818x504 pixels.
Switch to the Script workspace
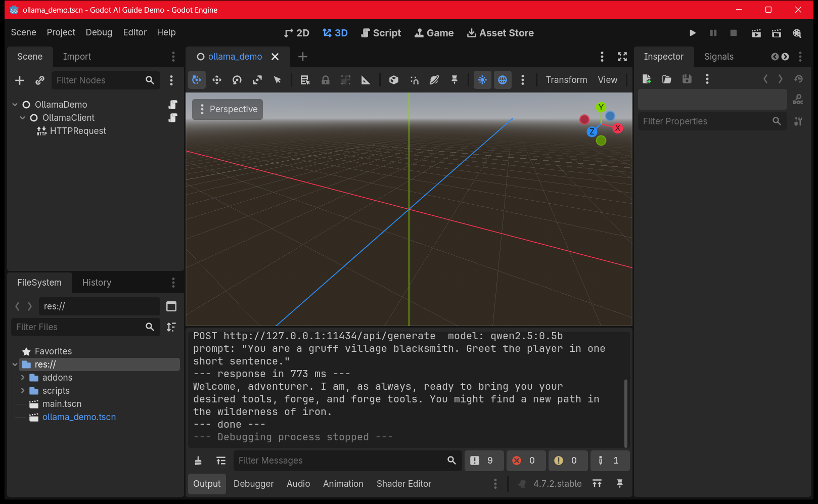coord(381,33)
